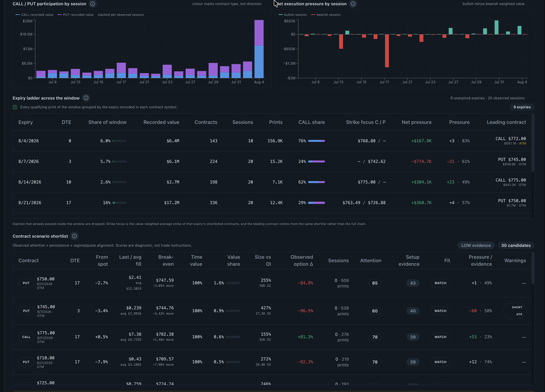Click PUT tag on $745.00 shortlist contract

point(26,311)
